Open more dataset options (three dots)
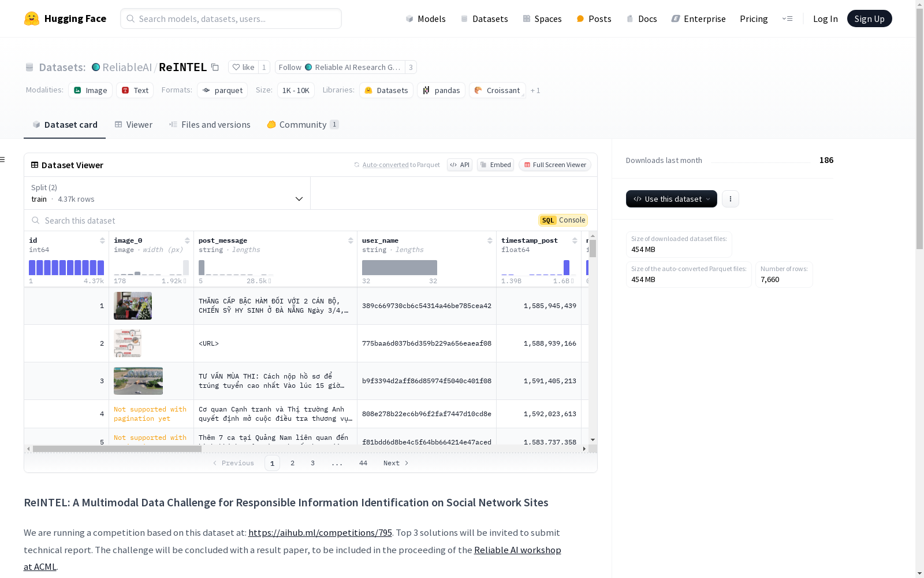The height and width of the screenshot is (578, 924). [731, 199]
